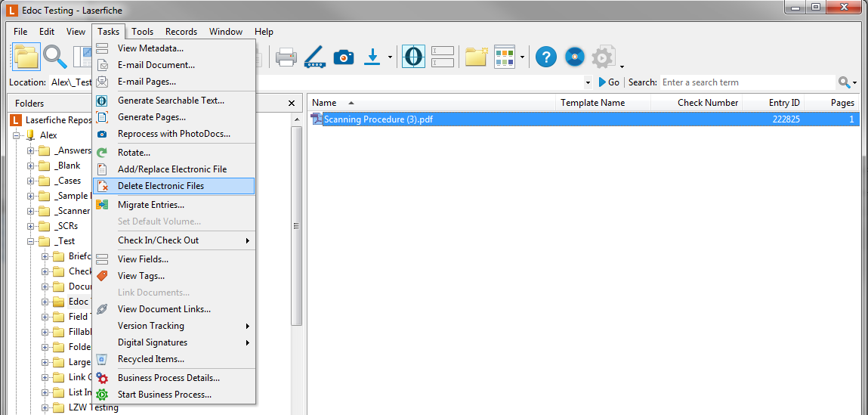Choose Start Business Process entry

(174, 395)
